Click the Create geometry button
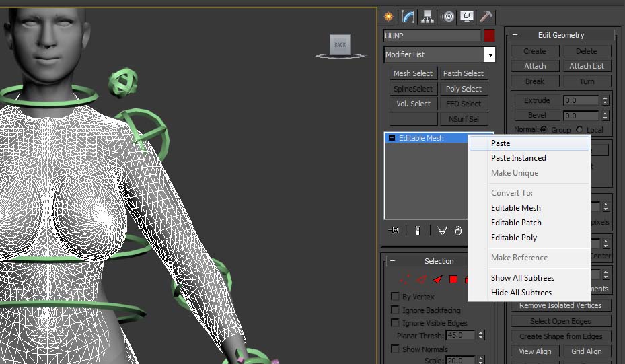Screen dimensions: 625x364 (x=535, y=51)
